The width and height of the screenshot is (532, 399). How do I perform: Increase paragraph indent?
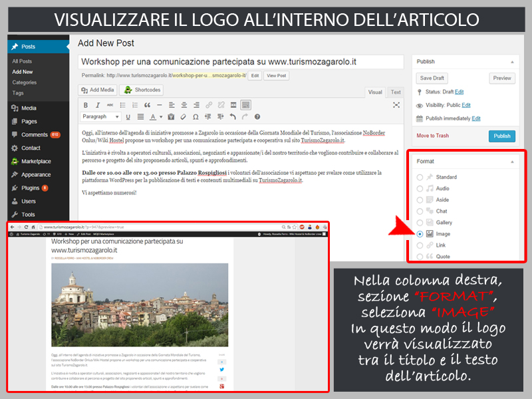click(x=221, y=117)
